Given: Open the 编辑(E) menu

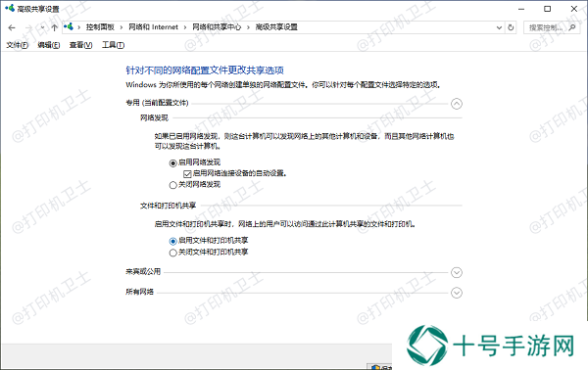Looking at the screenshot, I should point(49,45).
